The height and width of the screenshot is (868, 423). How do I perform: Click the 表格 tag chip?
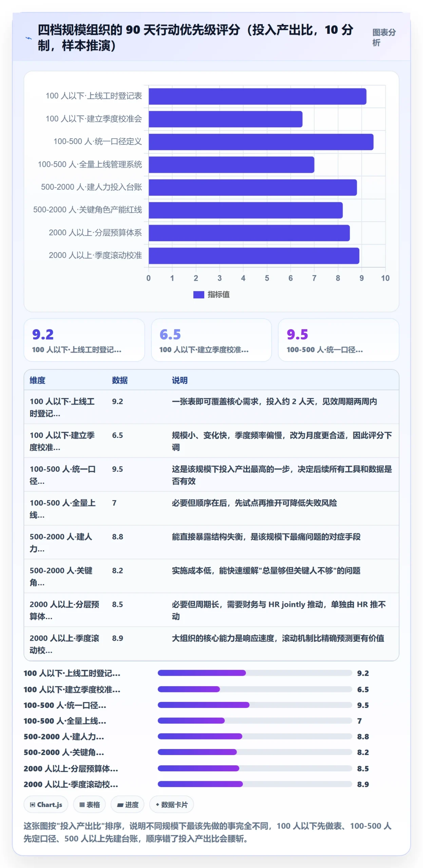pyautogui.click(x=90, y=804)
